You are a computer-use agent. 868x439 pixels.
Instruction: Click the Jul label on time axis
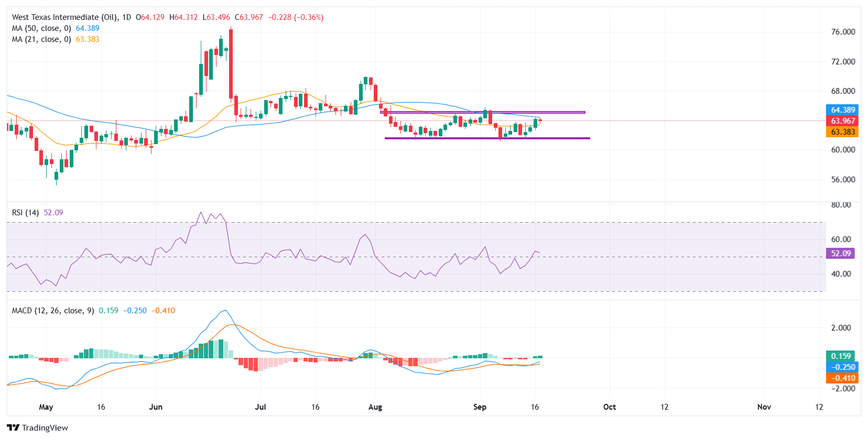[x=260, y=407]
